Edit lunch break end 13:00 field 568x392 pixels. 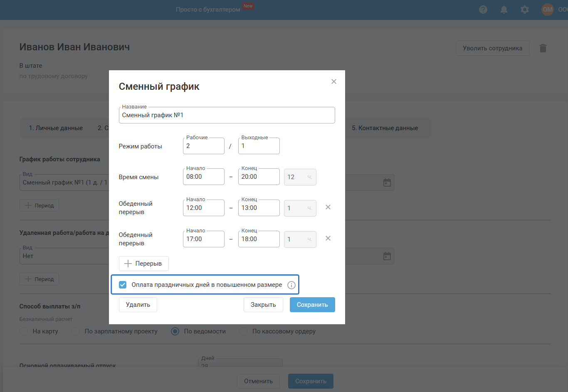tap(259, 208)
